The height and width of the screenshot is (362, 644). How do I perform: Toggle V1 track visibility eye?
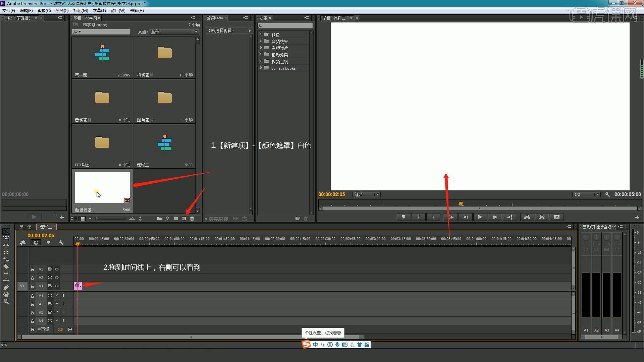tap(57, 286)
